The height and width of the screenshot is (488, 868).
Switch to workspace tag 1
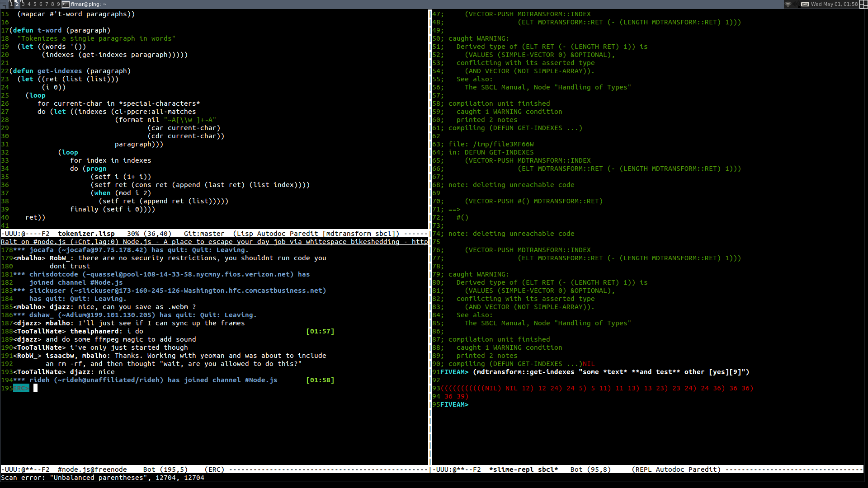pos(12,4)
